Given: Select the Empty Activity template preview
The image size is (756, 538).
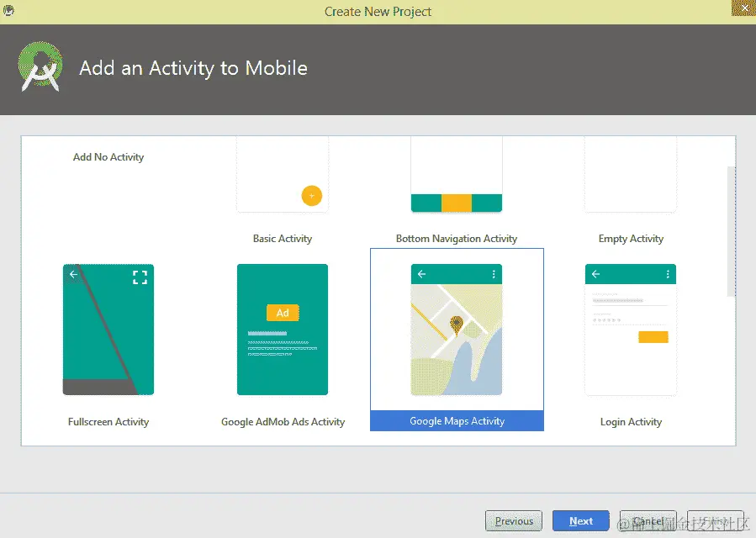Looking at the screenshot, I should [x=631, y=175].
